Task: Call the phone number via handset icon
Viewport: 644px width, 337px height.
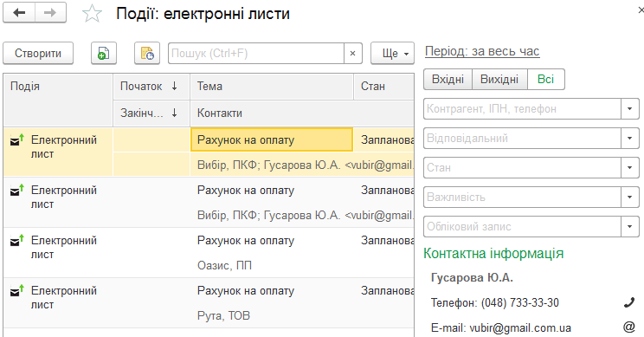Action: point(628,303)
